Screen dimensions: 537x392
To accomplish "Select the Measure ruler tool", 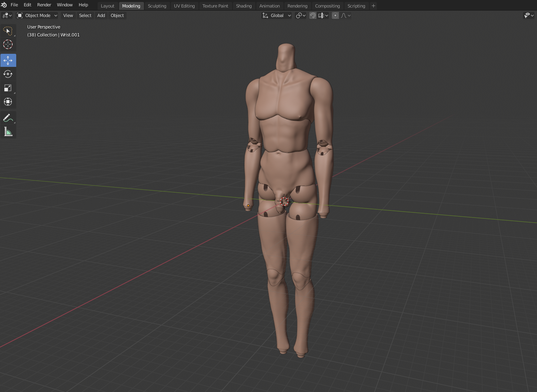I will [x=8, y=132].
